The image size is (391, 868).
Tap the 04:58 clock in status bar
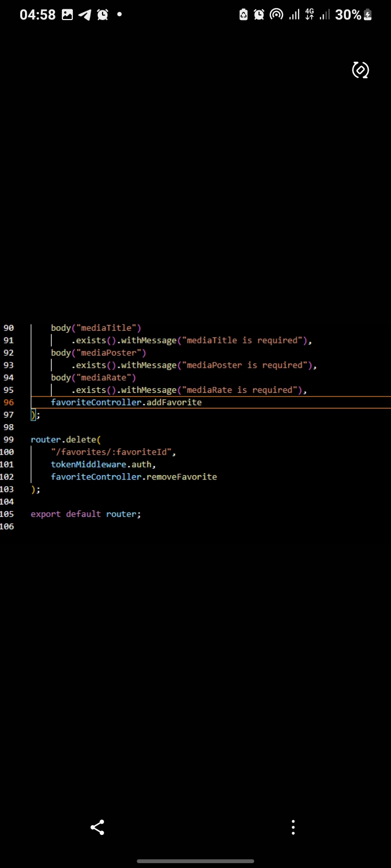[37, 15]
